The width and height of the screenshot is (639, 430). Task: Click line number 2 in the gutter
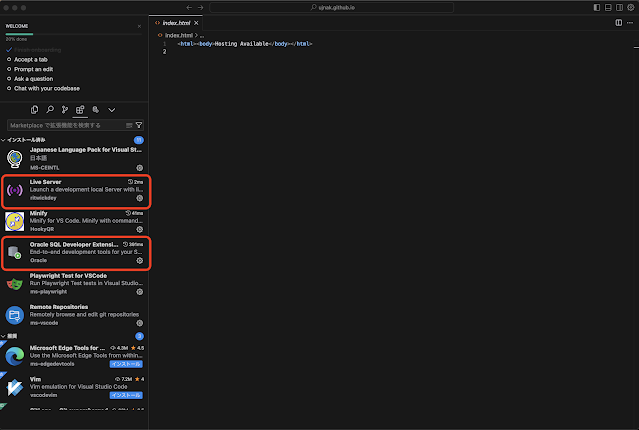tap(165, 52)
